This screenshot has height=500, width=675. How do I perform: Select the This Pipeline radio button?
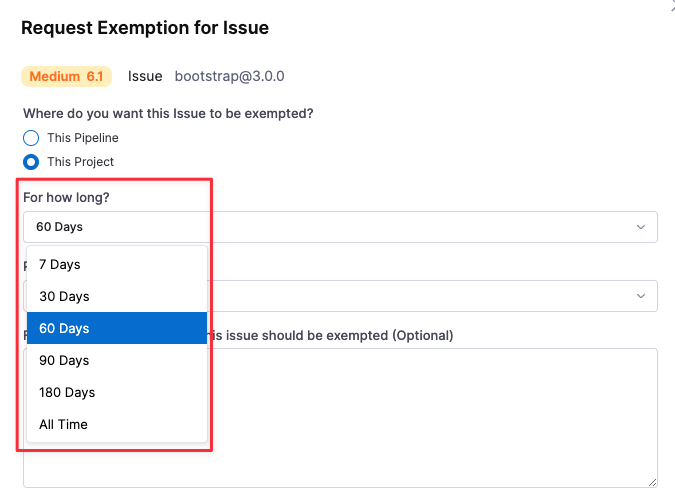31,138
